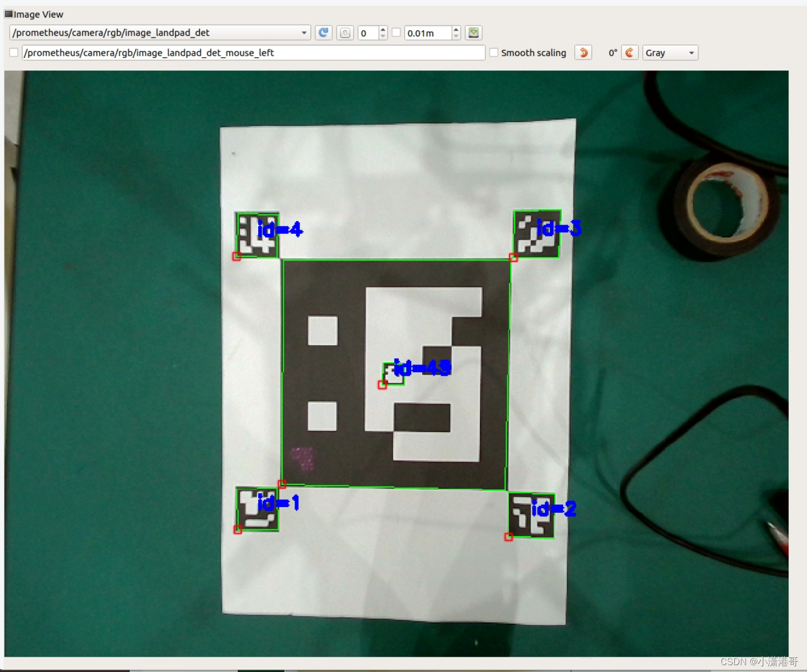Rotate the image right with the clockwise icon
This screenshot has height=672, width=807.
(630, 53)
